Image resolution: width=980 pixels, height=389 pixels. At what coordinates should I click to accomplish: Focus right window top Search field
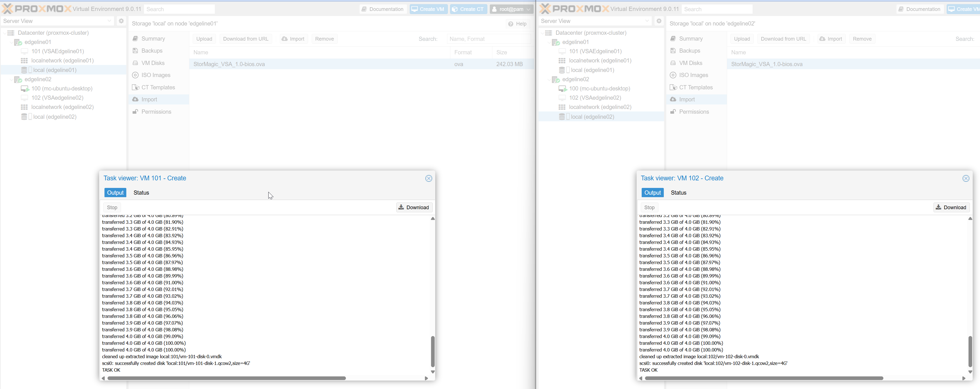tap(717, 9)
